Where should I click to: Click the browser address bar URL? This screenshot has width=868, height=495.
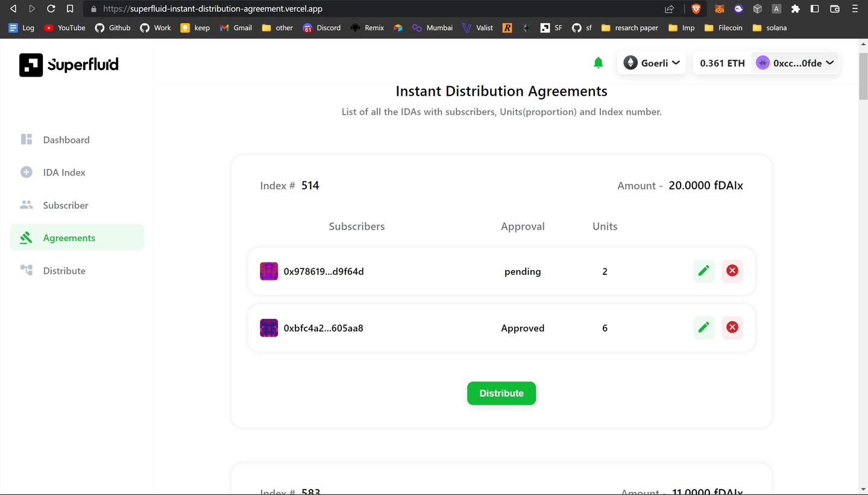(213, 9)
